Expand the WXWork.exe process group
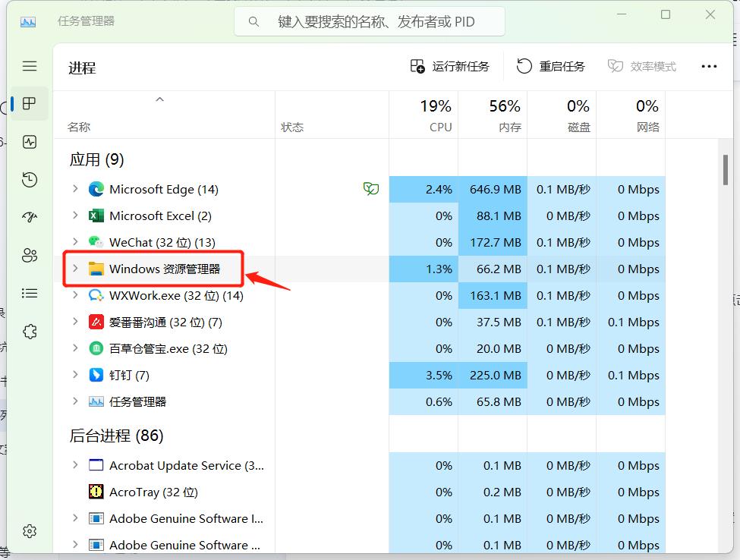 pyautogui.click(x=75, y=295)
